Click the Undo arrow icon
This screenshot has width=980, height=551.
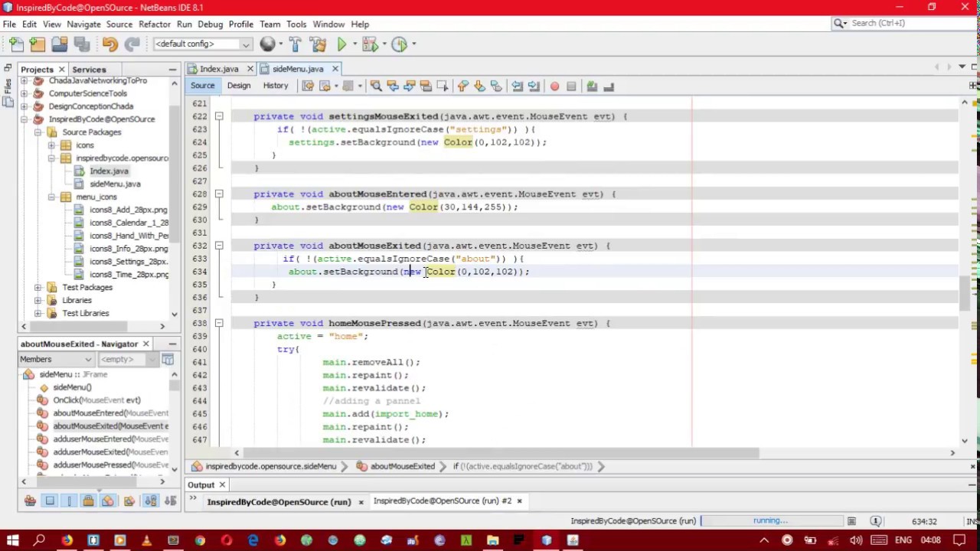click(x=109, y=44)
